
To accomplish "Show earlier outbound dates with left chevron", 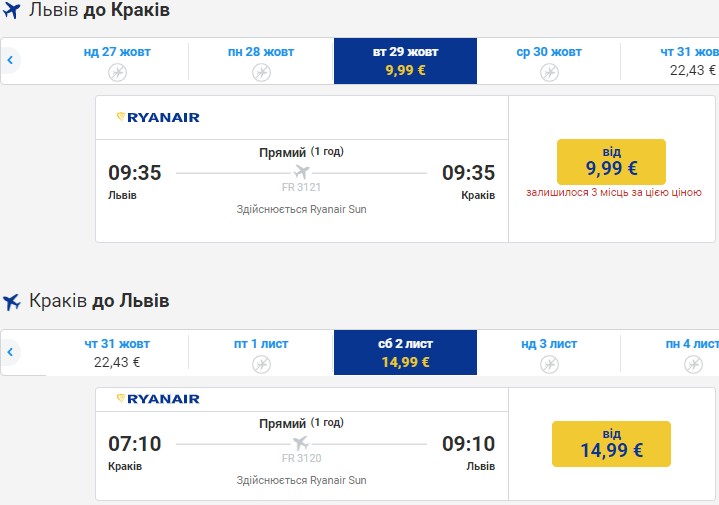I will (10, 60).
